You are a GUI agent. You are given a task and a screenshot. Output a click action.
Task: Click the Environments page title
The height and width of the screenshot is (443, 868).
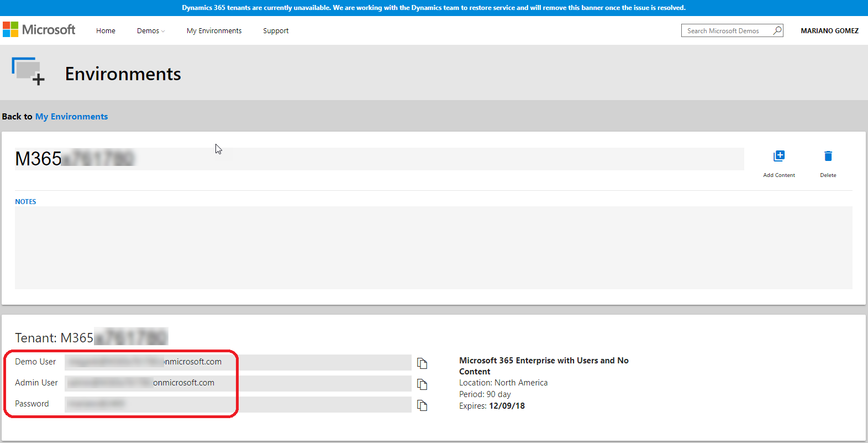pos(123,74)
